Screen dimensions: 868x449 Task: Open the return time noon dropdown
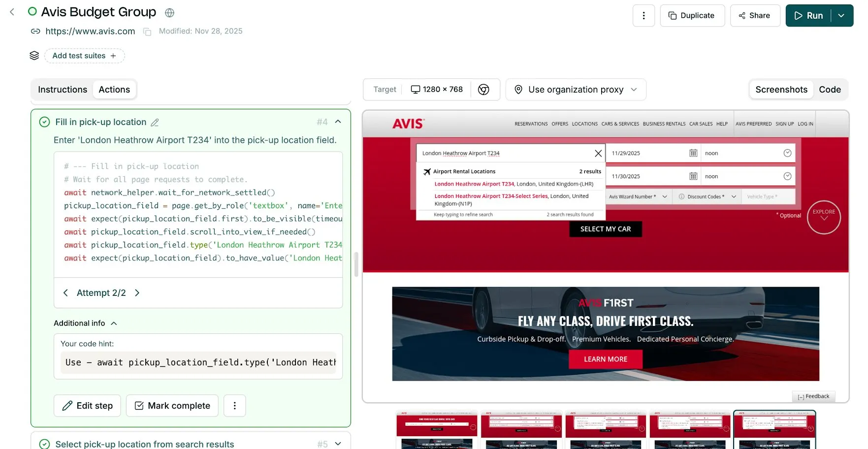(748, 176)
